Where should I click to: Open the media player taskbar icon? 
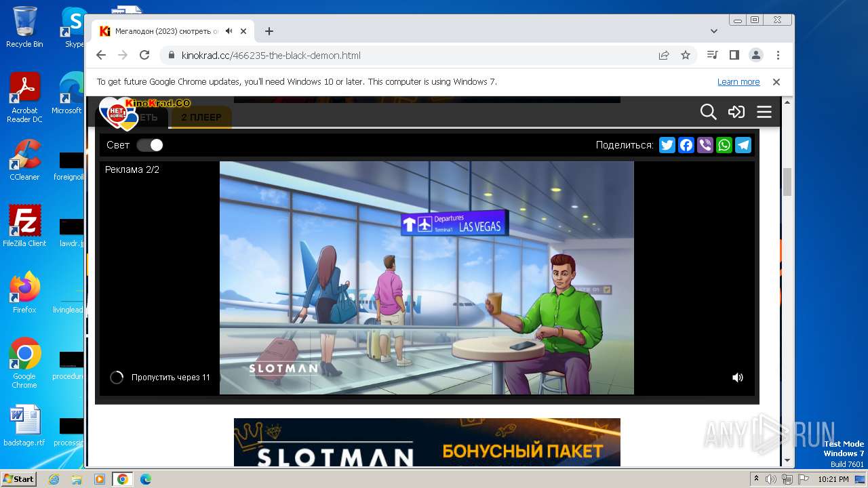(x=99, y=479)
